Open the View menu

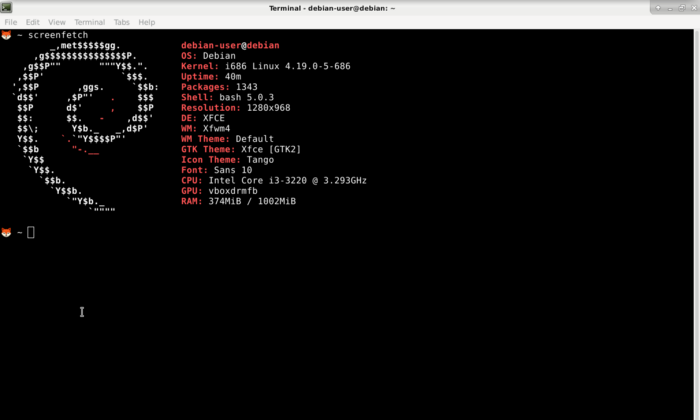[57, 22]
